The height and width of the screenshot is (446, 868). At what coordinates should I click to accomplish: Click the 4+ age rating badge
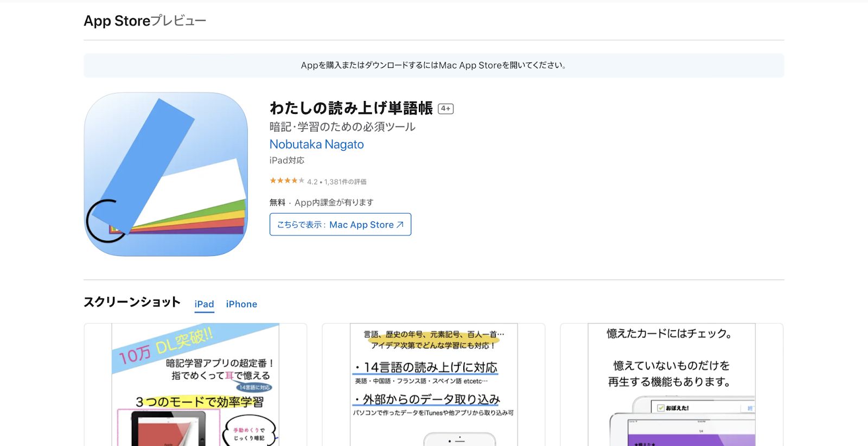[446, 109]
